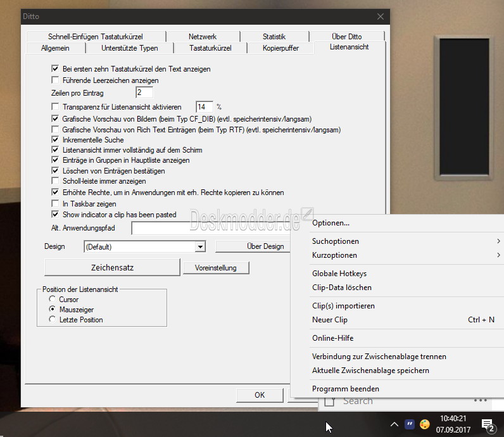The image size is (504, 437).
Task: Toggle 'Löschen von Einträgen bestätigen' checkbox
Action: click(x=55, y=171)
